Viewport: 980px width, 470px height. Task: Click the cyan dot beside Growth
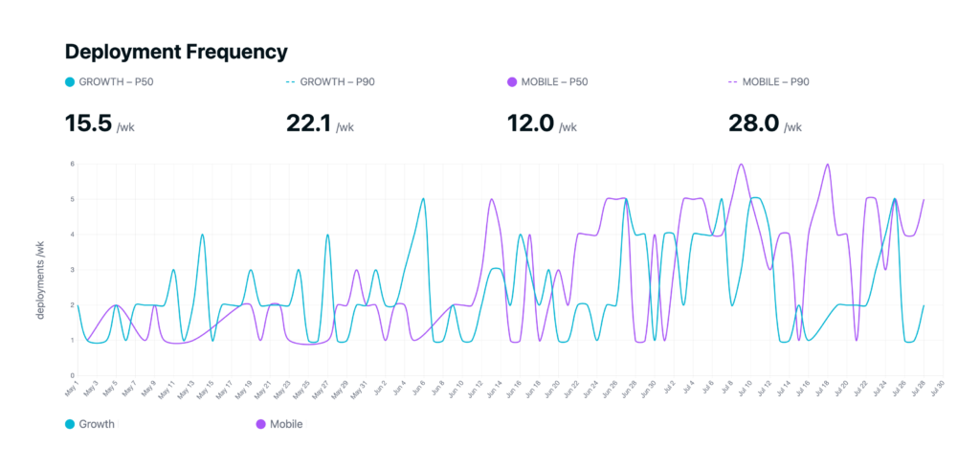(x=70, y=424)
